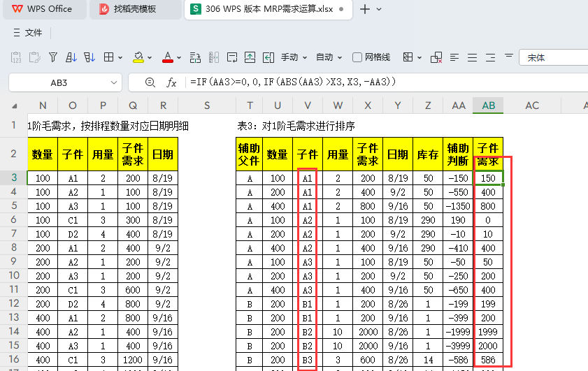This screenshot has width=588, height=371.
Task: Switch to the WPS Office home tab
Action: coord(44,9)
